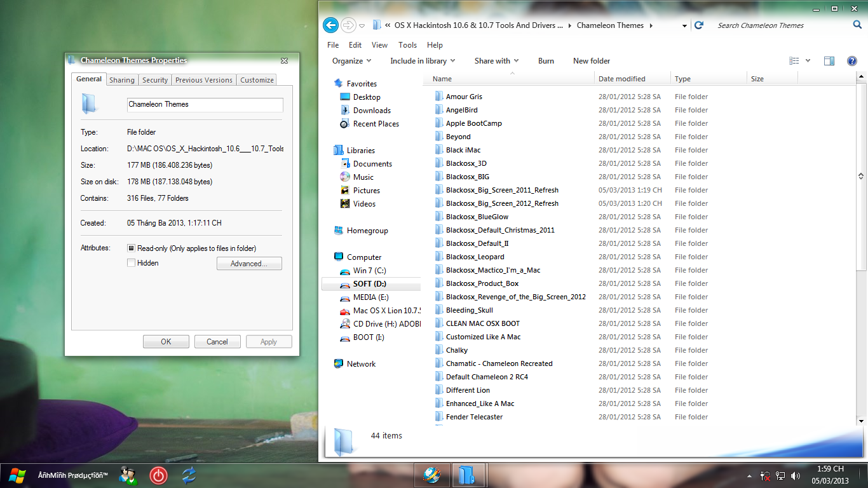The image size is (868, 488).
Task: Open the View menu
Action: tap(379, 45)
